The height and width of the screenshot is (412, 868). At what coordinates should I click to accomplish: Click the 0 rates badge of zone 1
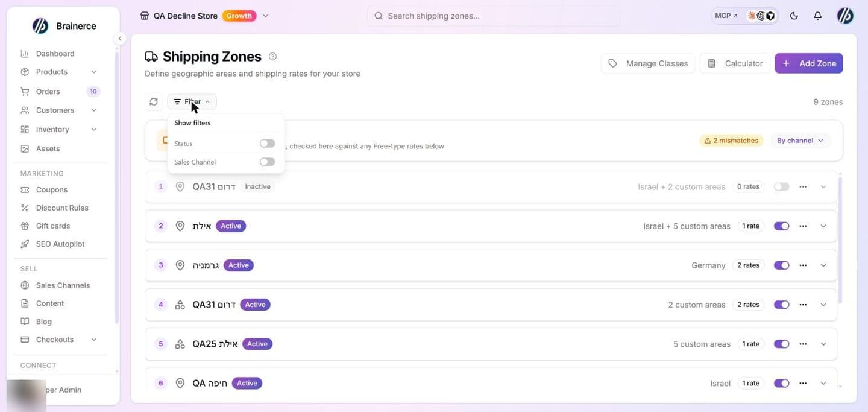click(x=748, y=187)
